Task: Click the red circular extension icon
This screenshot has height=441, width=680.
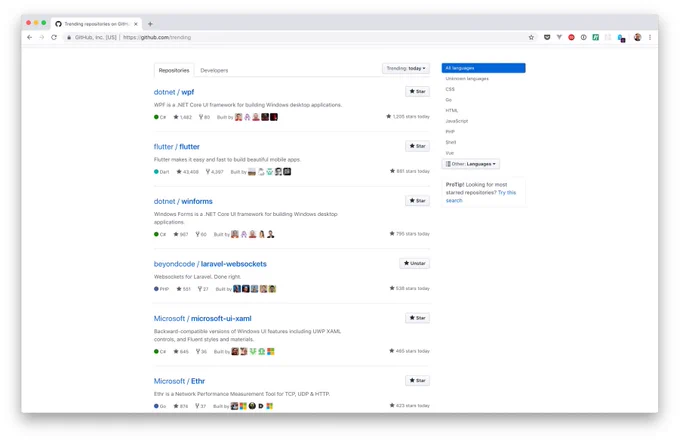Action: [x=571, y=37]
